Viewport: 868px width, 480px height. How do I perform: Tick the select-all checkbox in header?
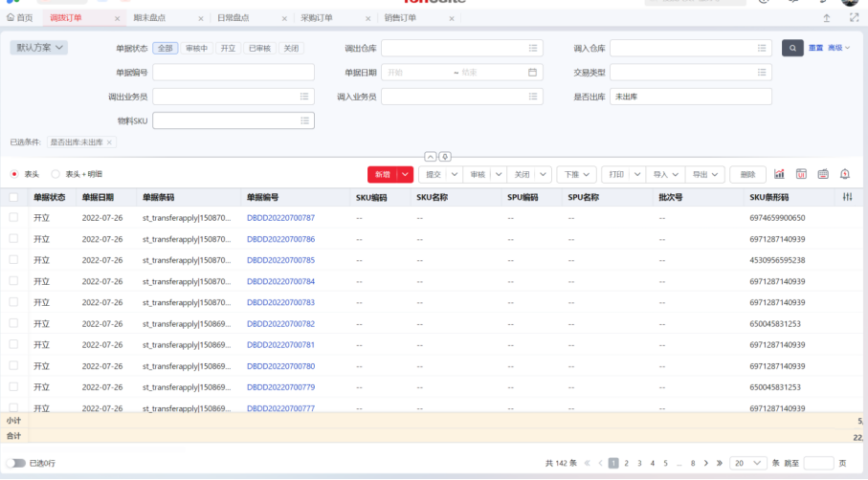[13, 197]
